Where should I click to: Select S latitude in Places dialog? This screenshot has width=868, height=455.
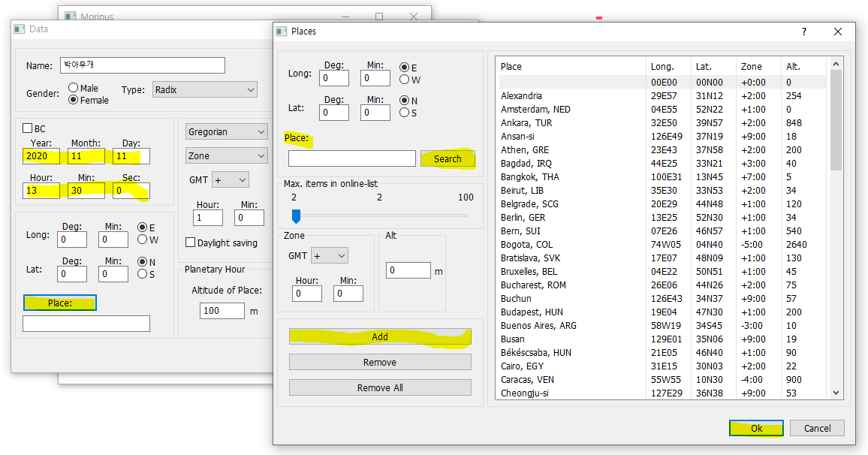[405, 113]
